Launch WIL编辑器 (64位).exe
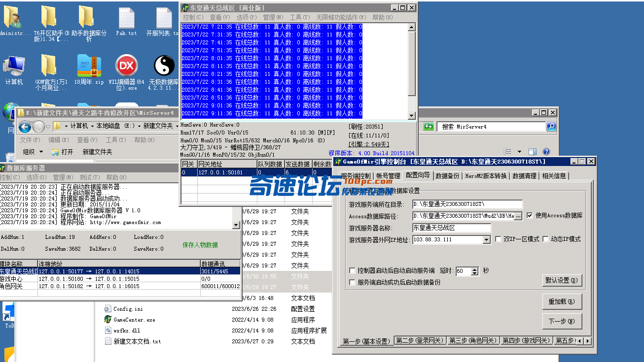This screenshot has width=644, height=362. 126,72
